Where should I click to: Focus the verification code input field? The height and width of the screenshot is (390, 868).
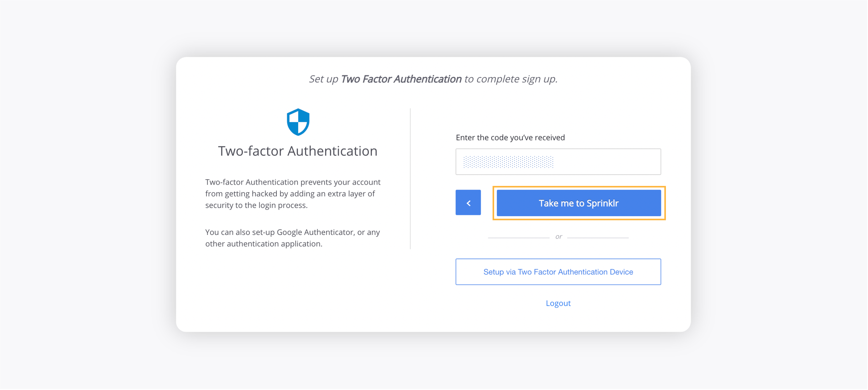(x=558, y=162)
